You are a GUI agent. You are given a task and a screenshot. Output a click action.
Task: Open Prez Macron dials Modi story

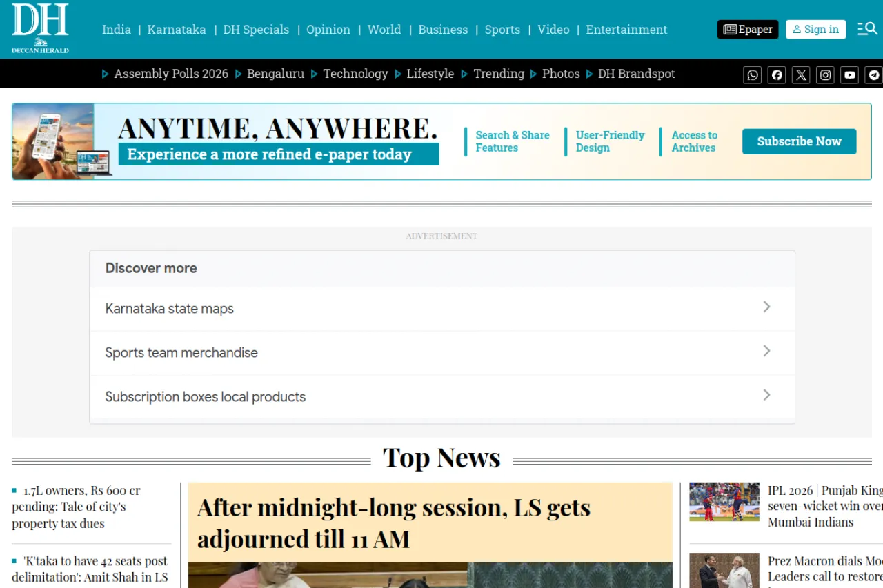click(x=825, y=571)
